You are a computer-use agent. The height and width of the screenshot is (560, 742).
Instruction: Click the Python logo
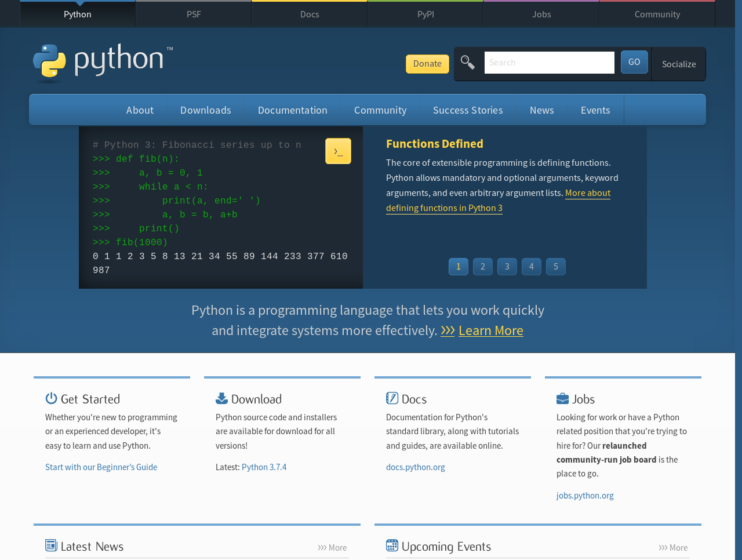click(x=103, y=61)
